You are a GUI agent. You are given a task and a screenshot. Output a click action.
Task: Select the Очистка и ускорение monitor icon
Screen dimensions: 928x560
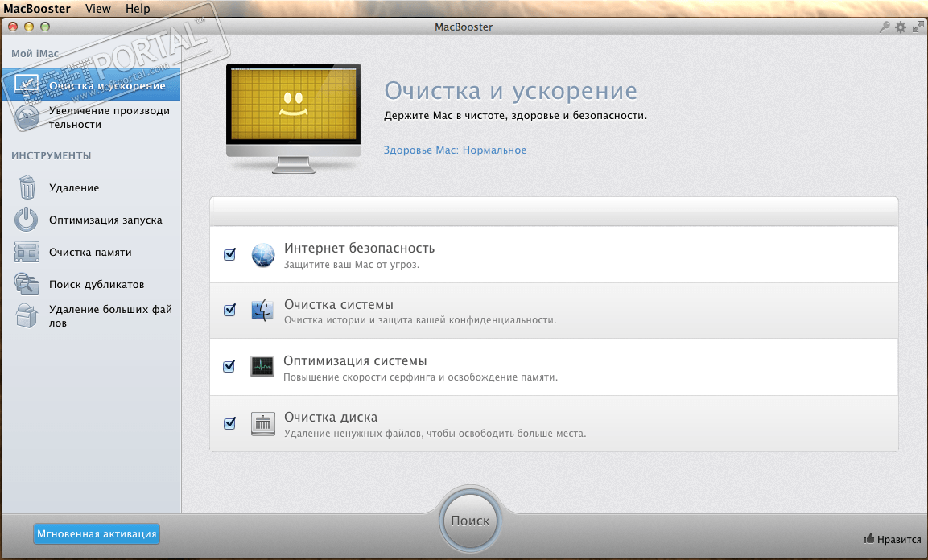(x=26, y=85)
